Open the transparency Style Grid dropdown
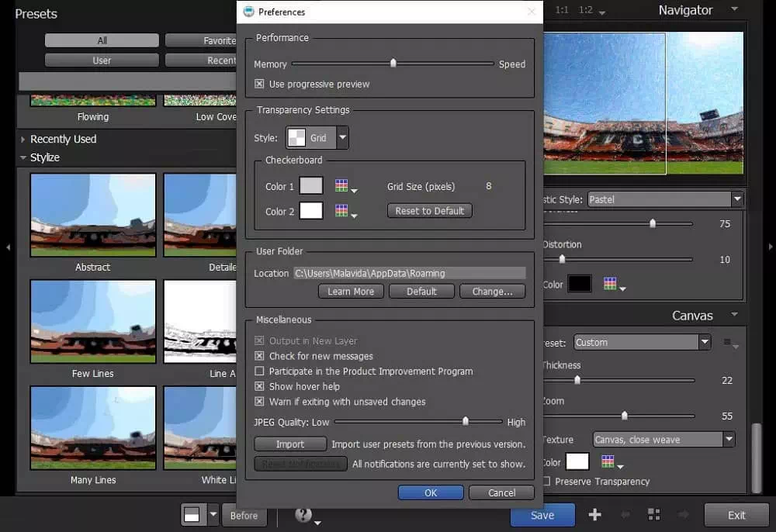Image resolution: width=776 pixels, height=532 pixels. (x=317, y=137)
